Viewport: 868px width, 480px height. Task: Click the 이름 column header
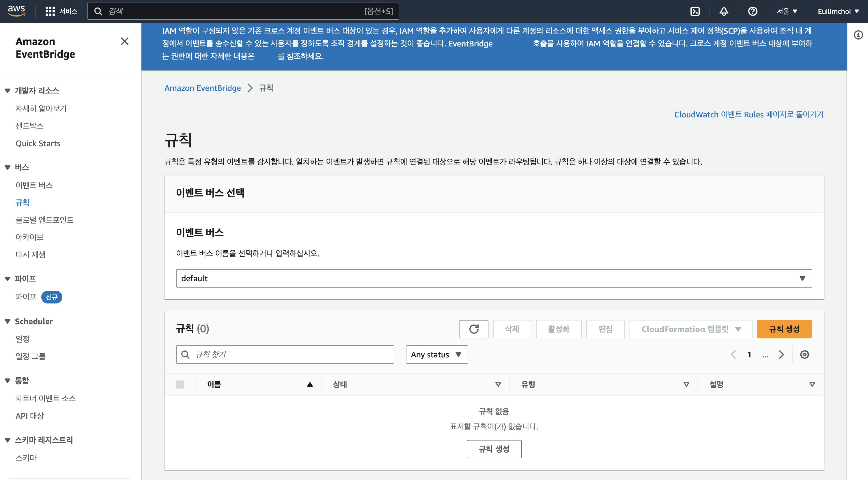point(214,384)
